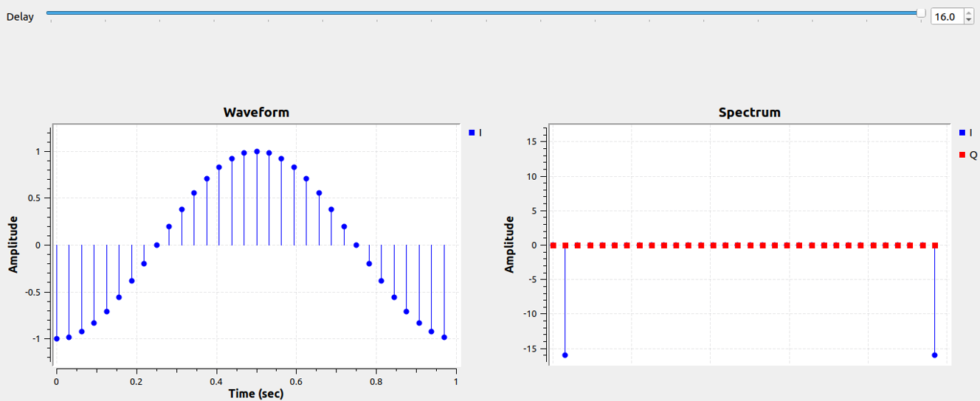The width and height of the screenshot is (980, 401).
Task: Increase Delay using the spinbox up arrow
Action: pyautogui.click(x=969, y=13)
